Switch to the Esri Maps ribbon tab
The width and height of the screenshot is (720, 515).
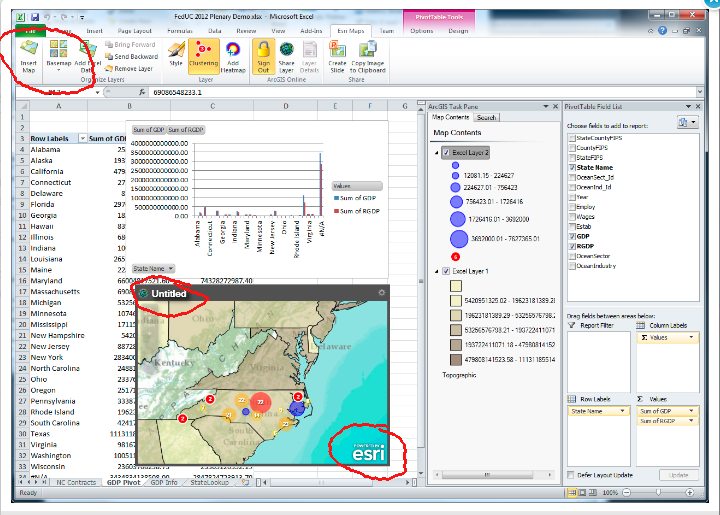[x=350, y=31]
